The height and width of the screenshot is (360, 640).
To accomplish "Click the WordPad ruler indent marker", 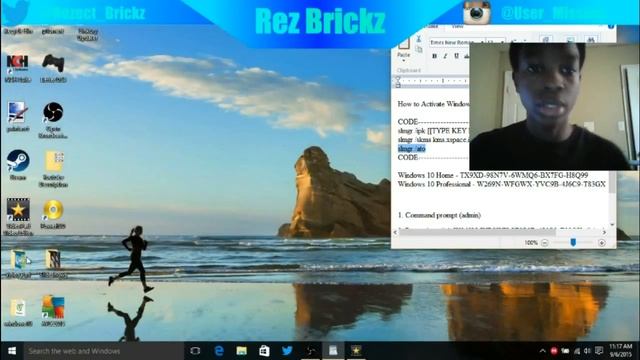I will [x=398, y=82].
